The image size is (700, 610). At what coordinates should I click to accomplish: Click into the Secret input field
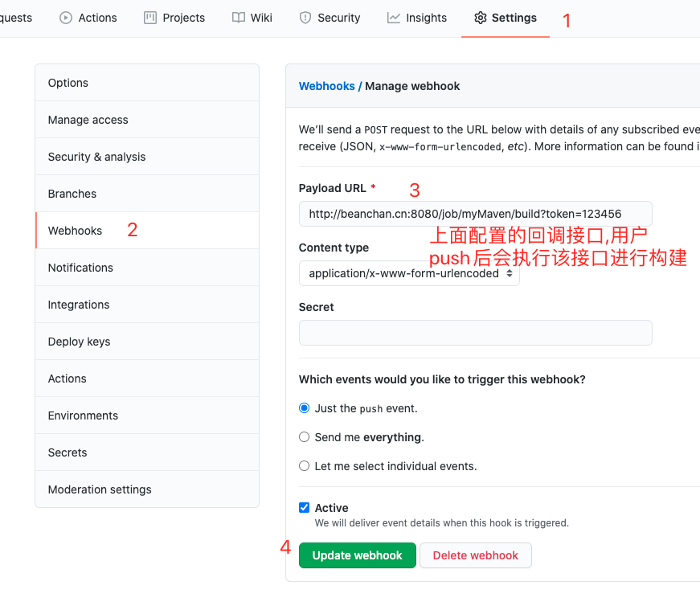[476, 333]
